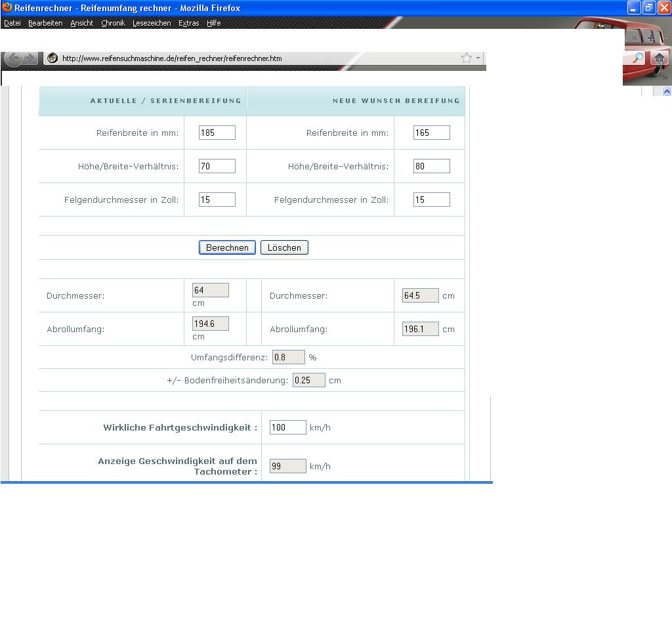Viewport: 672px width, 638px height.
Task: Expand the toolbar overflow chevron
Action: (665, 78)
